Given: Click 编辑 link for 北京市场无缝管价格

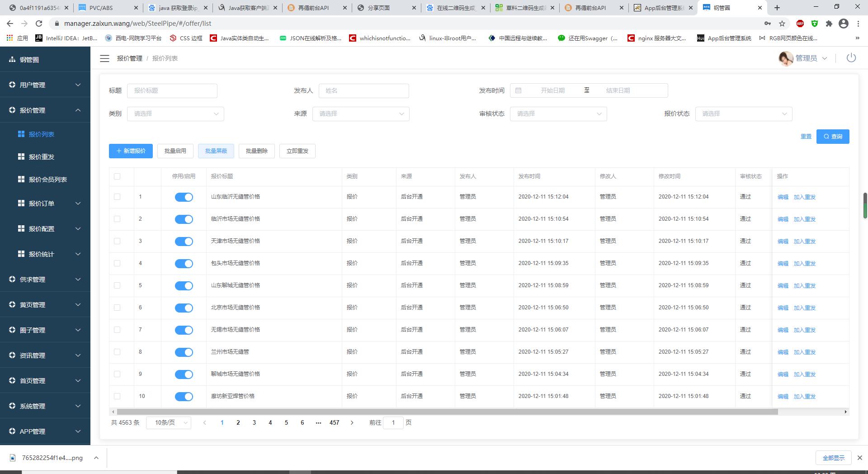Looking at the screenshot, I should (x=783, y=308).
